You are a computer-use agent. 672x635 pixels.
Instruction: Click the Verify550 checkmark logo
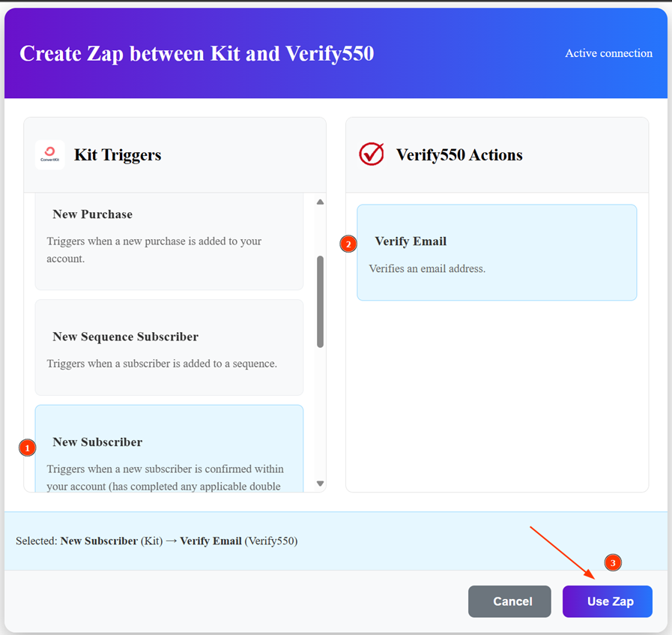point(372,154)
